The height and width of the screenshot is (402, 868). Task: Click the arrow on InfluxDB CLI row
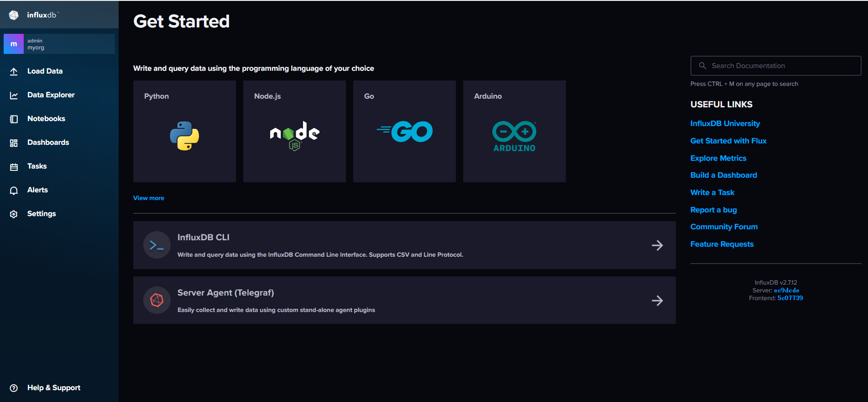pyautogui.click(x=657, y=245)
